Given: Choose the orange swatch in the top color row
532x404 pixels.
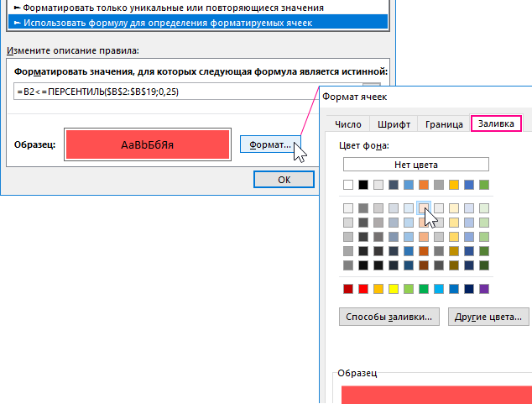Looking at the screenshot, I should 424,185.
